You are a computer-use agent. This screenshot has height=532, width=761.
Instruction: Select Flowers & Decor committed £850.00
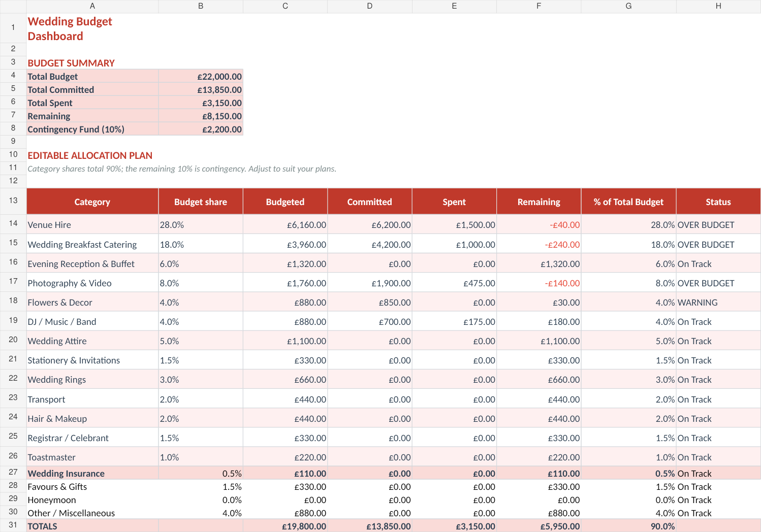pos(369,302)
